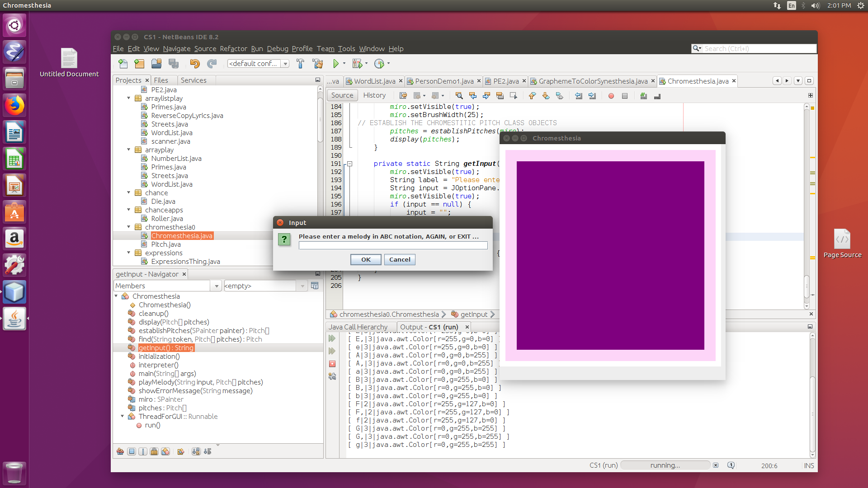Click the New File toolbar icon
868x488 pixels.
coord(123,64)
